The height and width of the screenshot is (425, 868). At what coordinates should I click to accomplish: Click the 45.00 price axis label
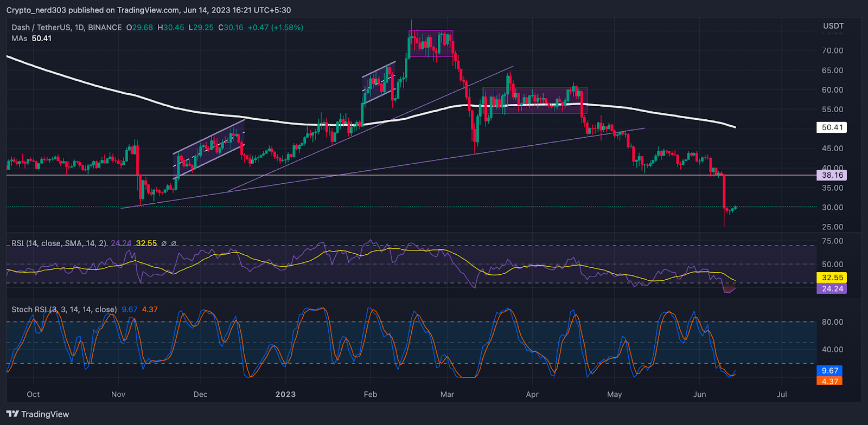[832, 149]
